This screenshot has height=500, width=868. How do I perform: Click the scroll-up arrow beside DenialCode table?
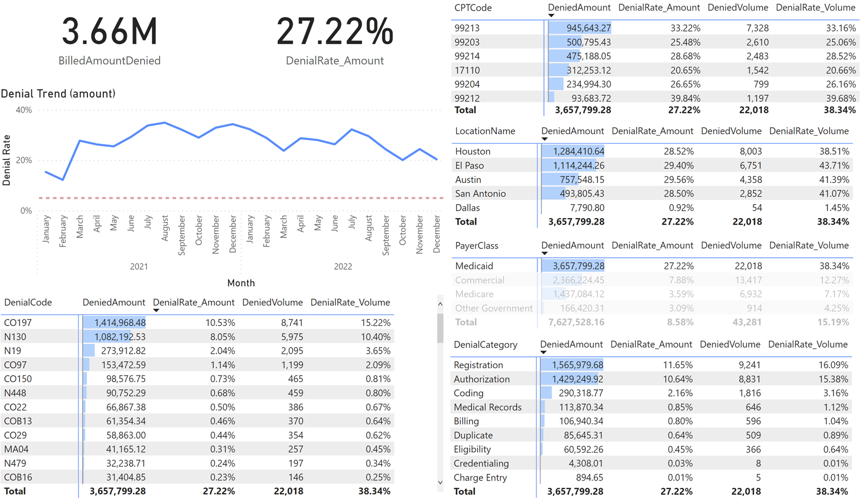pyautogui.click(x=440, y=304)
